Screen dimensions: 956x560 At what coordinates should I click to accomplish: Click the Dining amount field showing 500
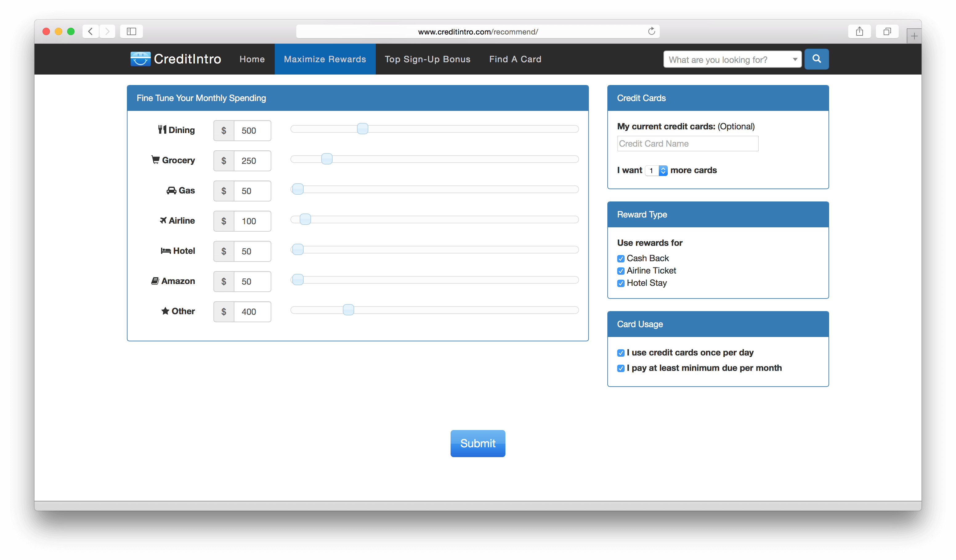pos(252,131)
